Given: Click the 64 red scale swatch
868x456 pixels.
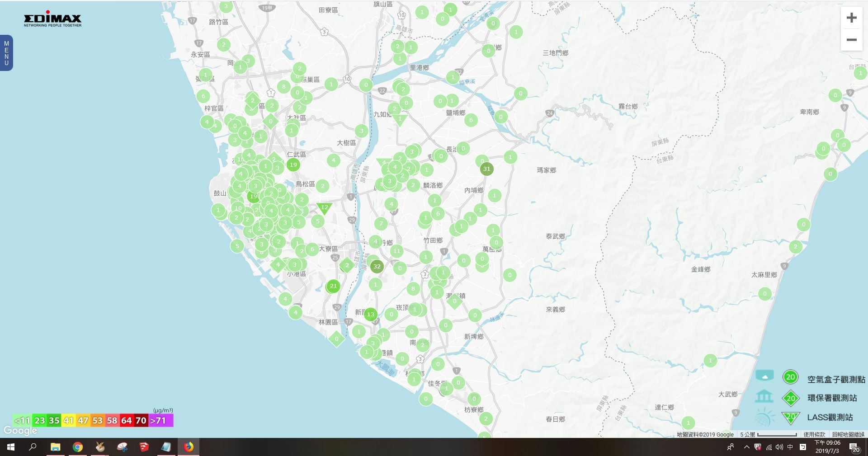Looking at the screenshot, I should pyautogui.click(x=127, y=421).
